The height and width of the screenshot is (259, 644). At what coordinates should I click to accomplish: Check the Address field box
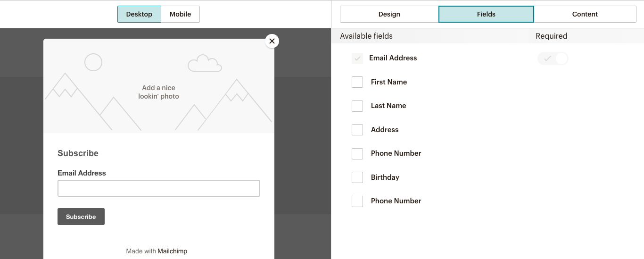point(357,130)
